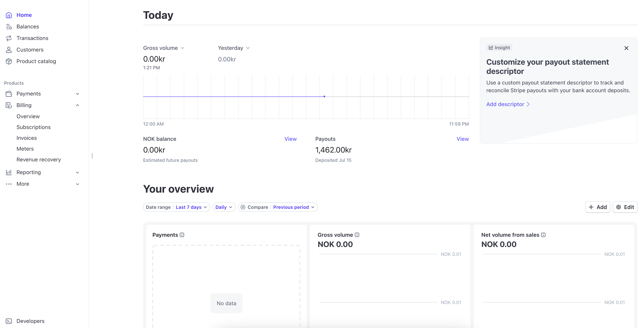Remove the Compare filter with its X icon
The height and width of the screenshot is (328, 644).
[243, 207]
